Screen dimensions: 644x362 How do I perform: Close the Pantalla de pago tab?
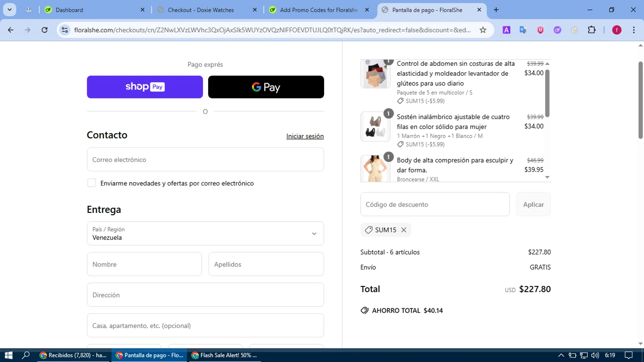479,9
